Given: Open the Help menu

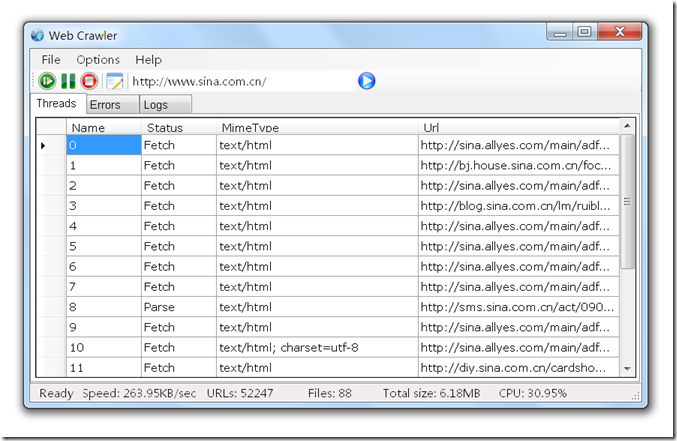Looking at the screenshot, I should 149,60.
